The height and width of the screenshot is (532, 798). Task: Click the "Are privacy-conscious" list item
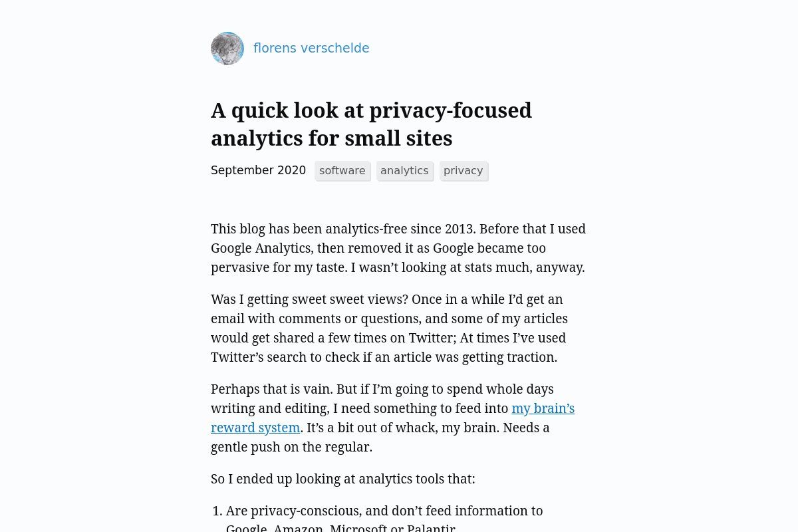tap(384, 511)
